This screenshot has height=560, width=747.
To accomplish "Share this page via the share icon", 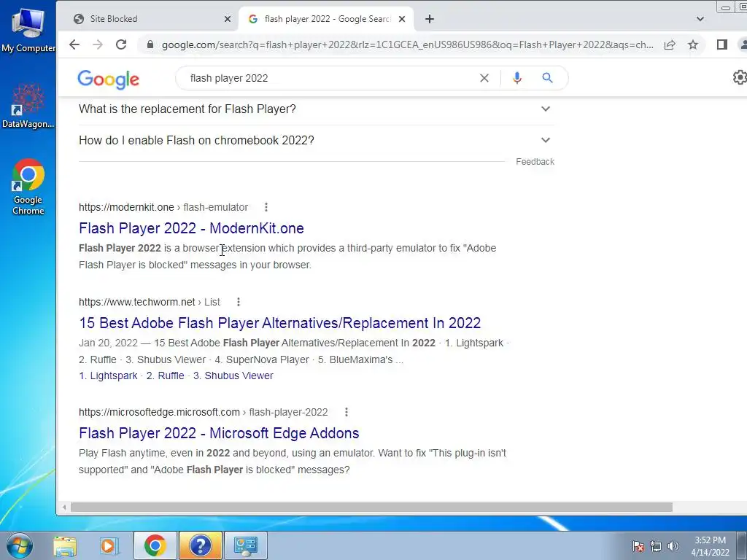I will pyautogui.click(x=670, y=44).
